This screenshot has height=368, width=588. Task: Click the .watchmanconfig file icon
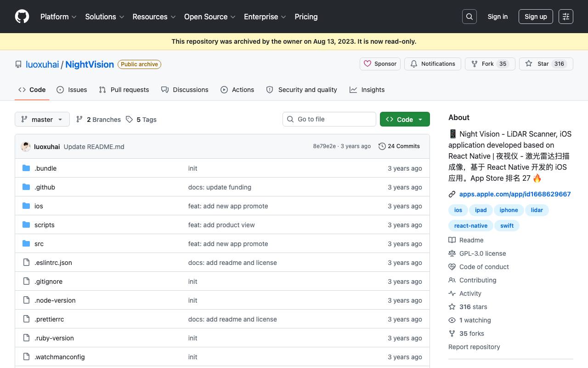[26, 357]
